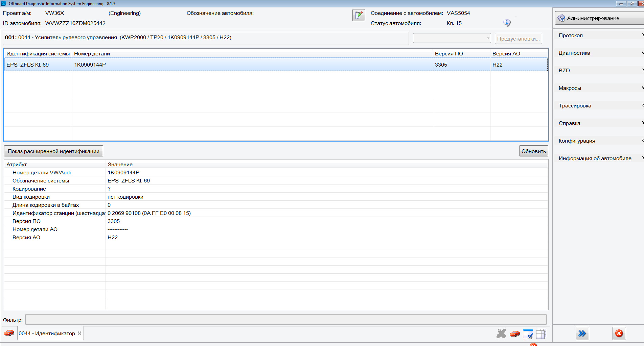Click inside the Фильтр input field
Image resolution: width=644 pixels, height=346 pixels.
[x=286, y=320]
